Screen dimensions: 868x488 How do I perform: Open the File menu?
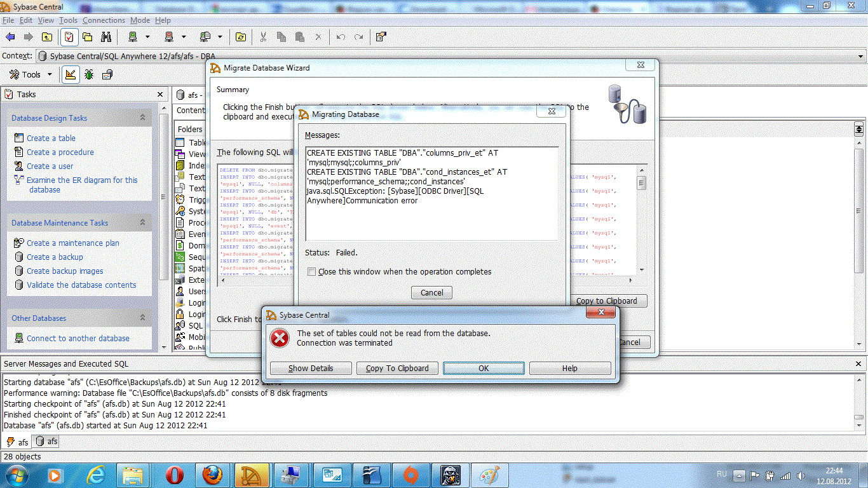pos(8,20)
